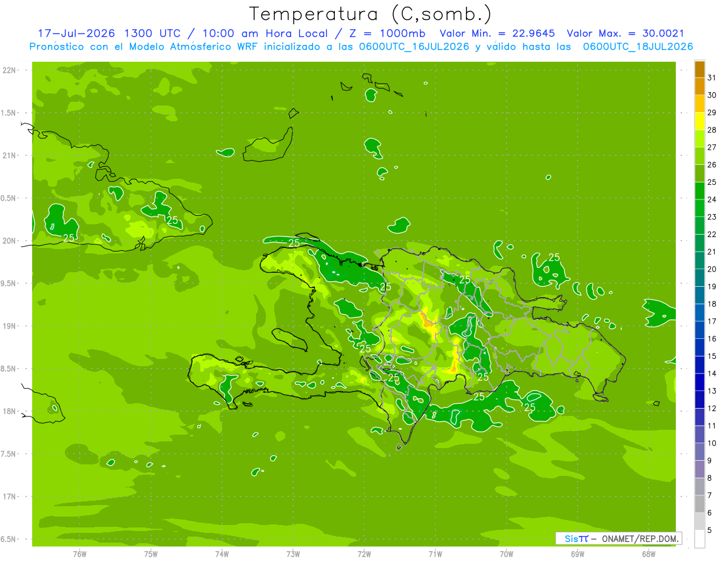Click the '18N' latitude axis label

pos(10,411)
